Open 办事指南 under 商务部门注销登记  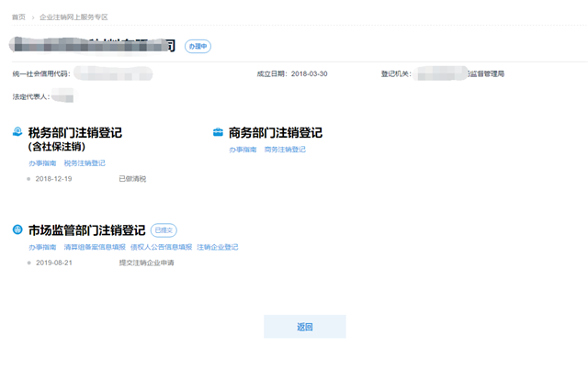243,150
